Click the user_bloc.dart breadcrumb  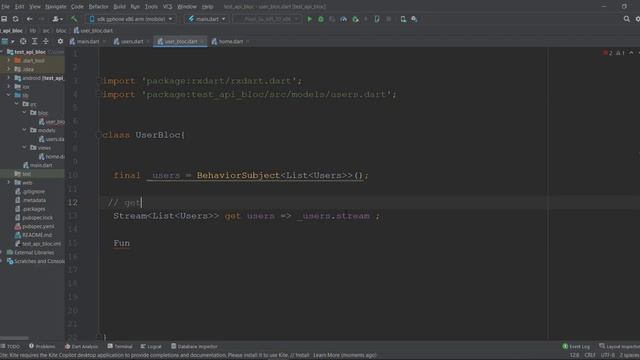pos(93,31)
